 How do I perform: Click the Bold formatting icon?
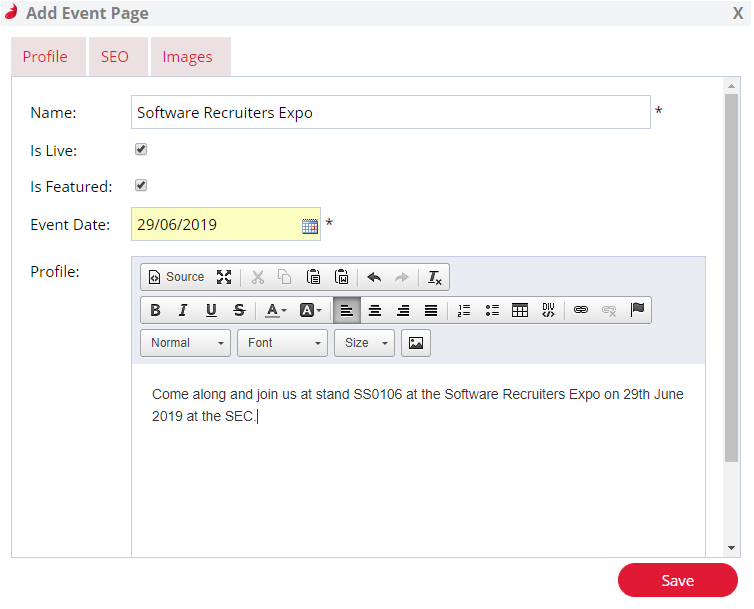(155, 310)
